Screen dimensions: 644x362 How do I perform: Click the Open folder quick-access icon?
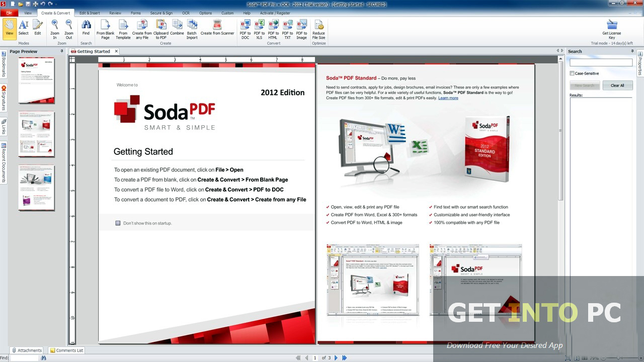21,4
